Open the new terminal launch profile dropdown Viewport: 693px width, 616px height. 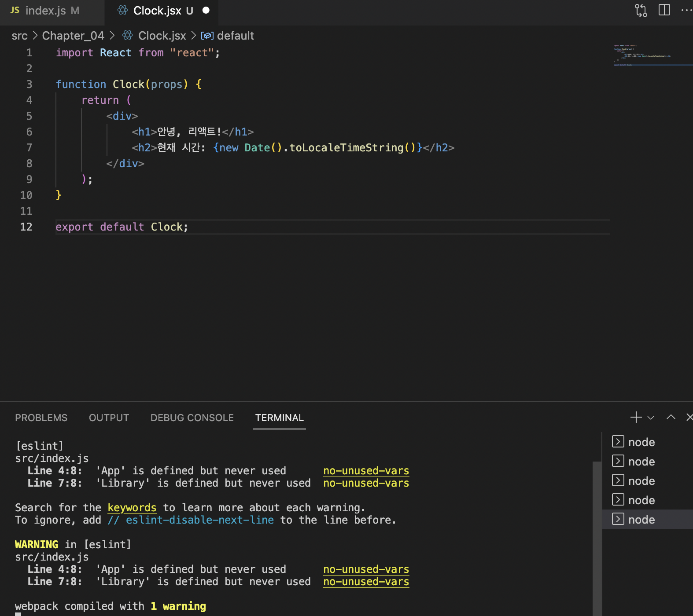coord(651,418)
